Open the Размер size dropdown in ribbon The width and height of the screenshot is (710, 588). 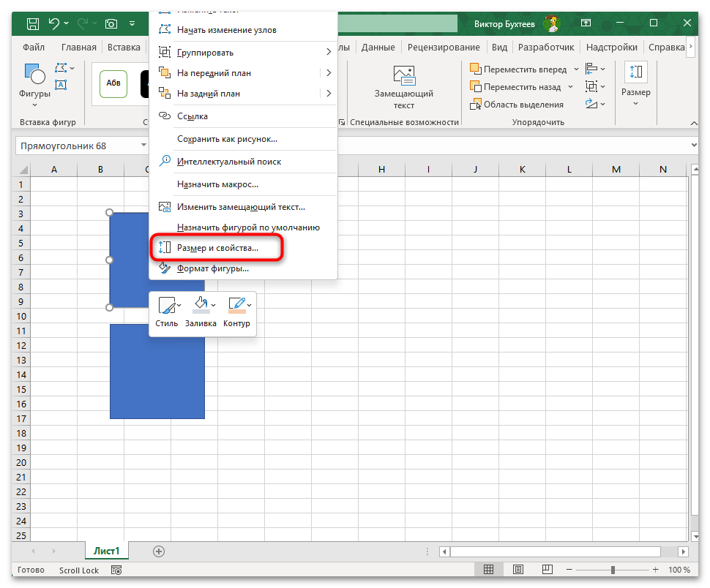click(x=636, y=85)
